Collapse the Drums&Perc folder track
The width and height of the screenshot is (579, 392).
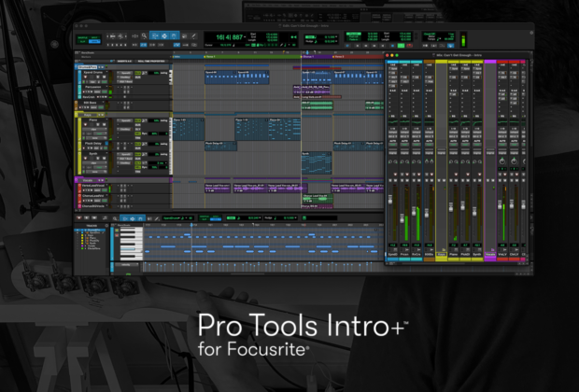coord(78,68)
